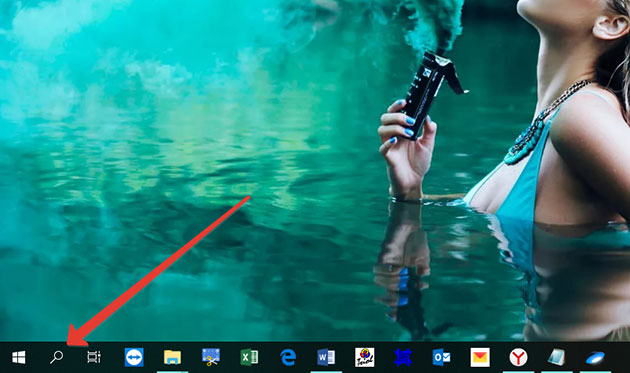Screen dimensions: 630x373
Task: Open the glass notepad icon app
Action: coord(556,357)
